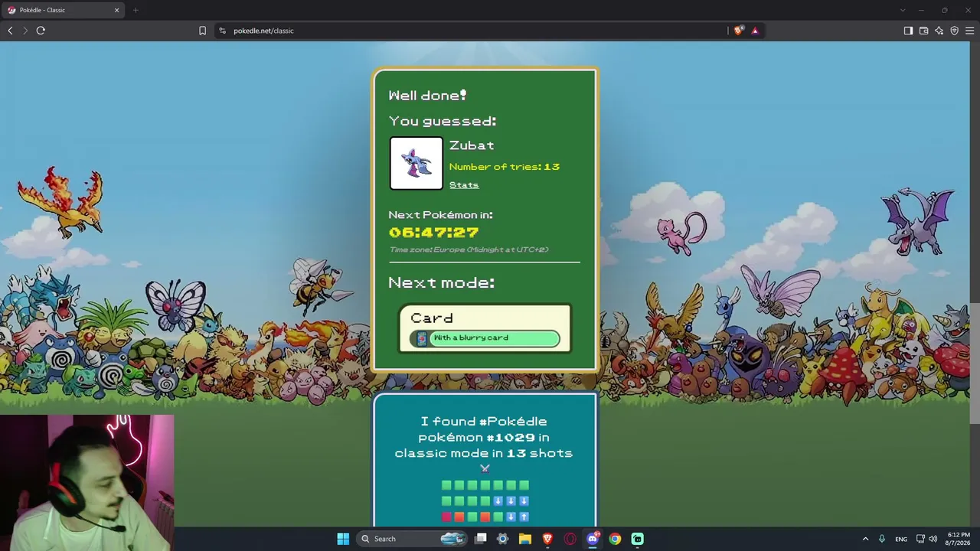
Task: Click the 06:47:27 countdown timer
Action: click(433, 232)
